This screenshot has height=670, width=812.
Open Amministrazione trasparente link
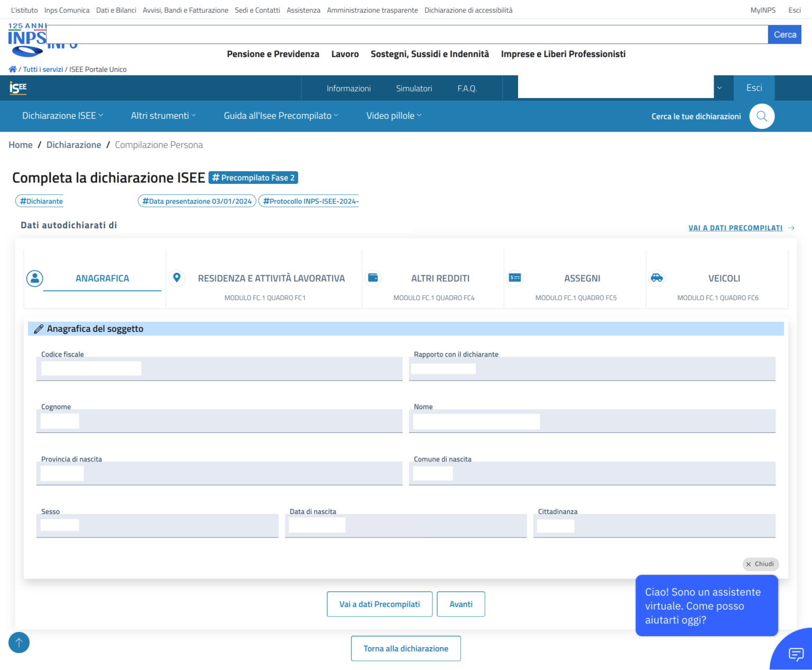pos(372,10)
